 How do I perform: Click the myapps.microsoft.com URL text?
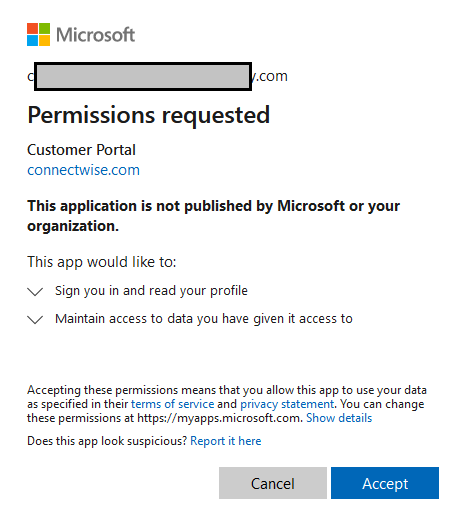coord(219,418)
